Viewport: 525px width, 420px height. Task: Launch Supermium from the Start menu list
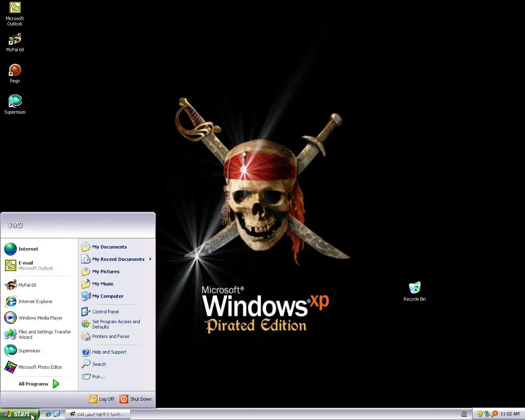[39, 351]
